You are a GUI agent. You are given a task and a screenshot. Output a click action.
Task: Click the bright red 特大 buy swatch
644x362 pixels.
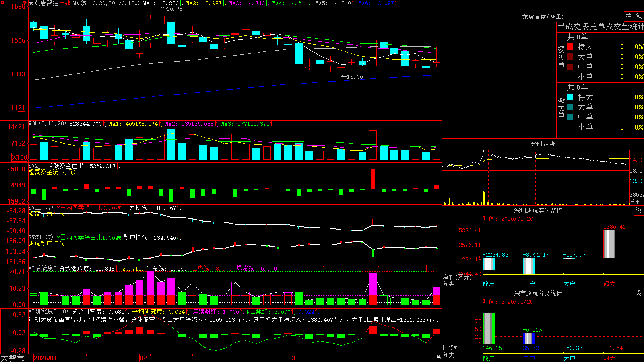coord(570,47)
